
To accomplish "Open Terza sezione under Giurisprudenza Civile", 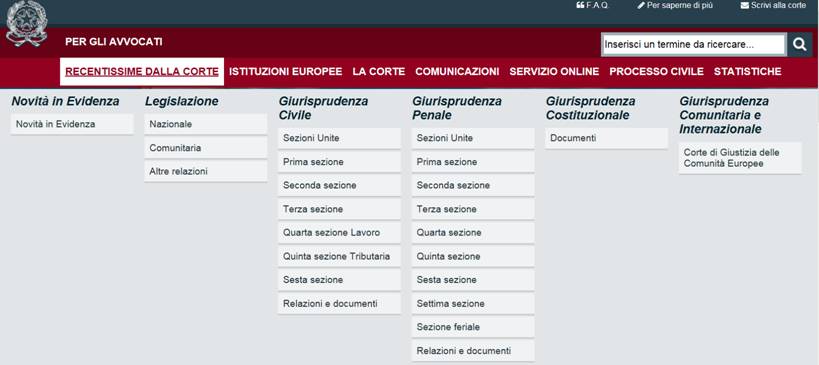I will click(340, 209).
